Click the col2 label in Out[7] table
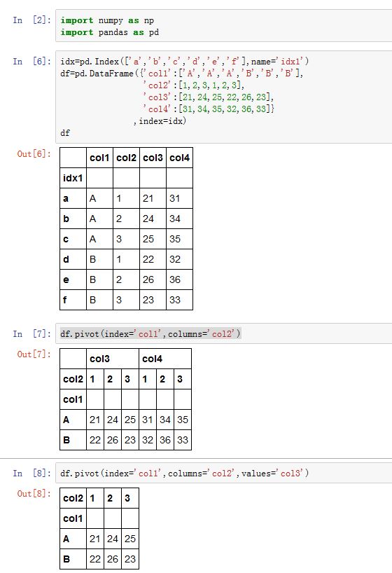The height and width of the screenshot is (573, 392). coord(73,379)
